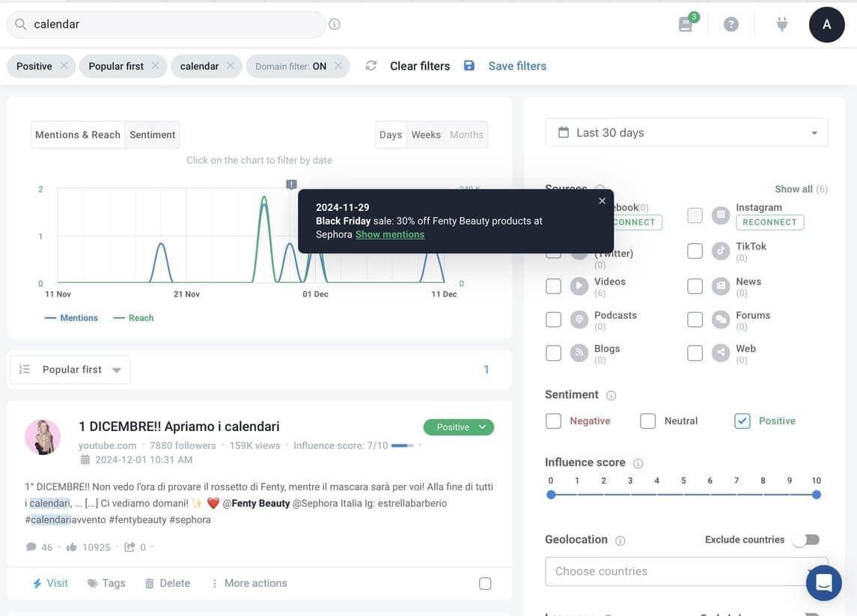Click the refresh icon beside Clear filters
The height and width of the screenshot is (616, 857).
click(370, 66)
